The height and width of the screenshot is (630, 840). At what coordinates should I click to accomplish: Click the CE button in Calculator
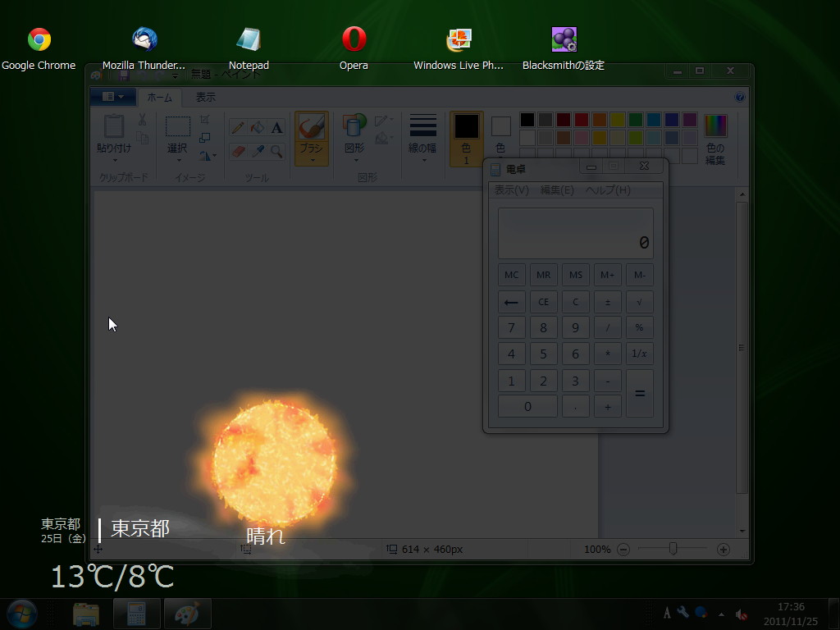(544, 302)
